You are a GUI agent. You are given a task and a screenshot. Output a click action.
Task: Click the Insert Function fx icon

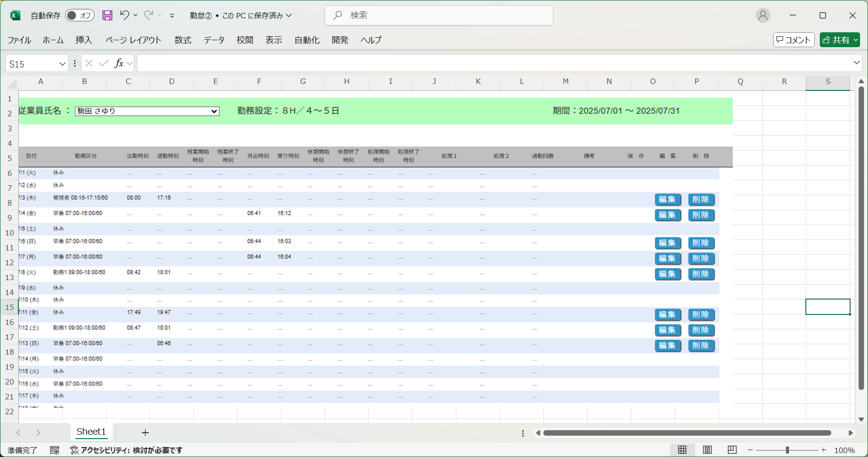click(x=119, y=63)
